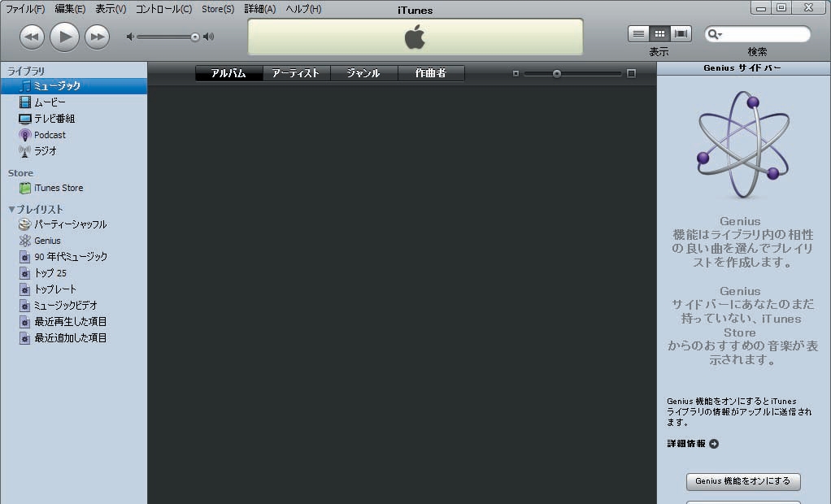The image size is (831, 504).
Task: Click the large artwork size icon
Action: (x=631, y=74)
